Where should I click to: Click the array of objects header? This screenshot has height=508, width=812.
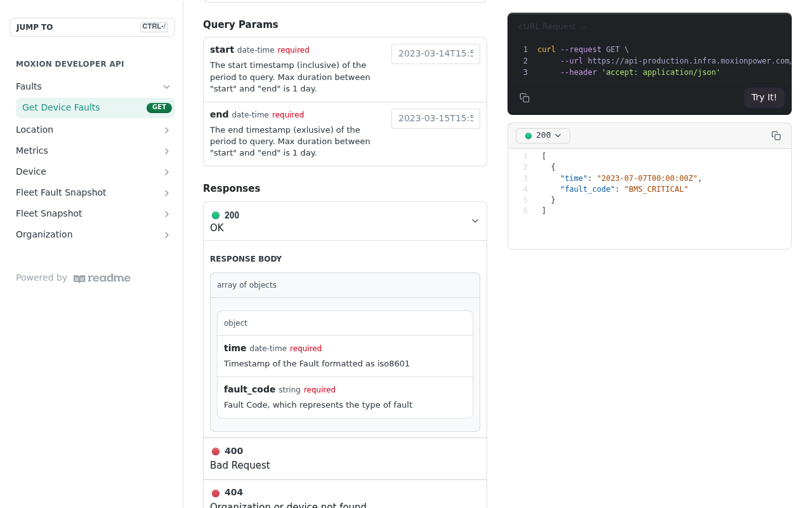point(345,285)
